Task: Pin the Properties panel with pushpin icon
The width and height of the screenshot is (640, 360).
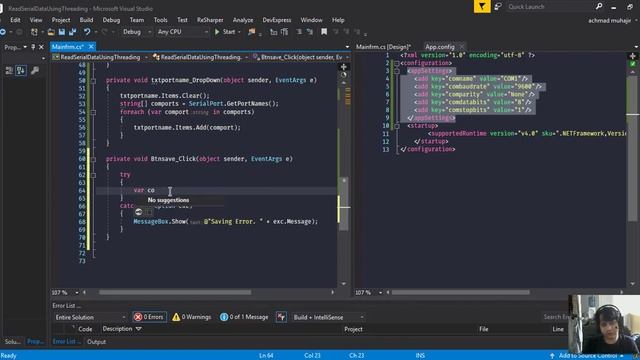Action: [33, 47]
